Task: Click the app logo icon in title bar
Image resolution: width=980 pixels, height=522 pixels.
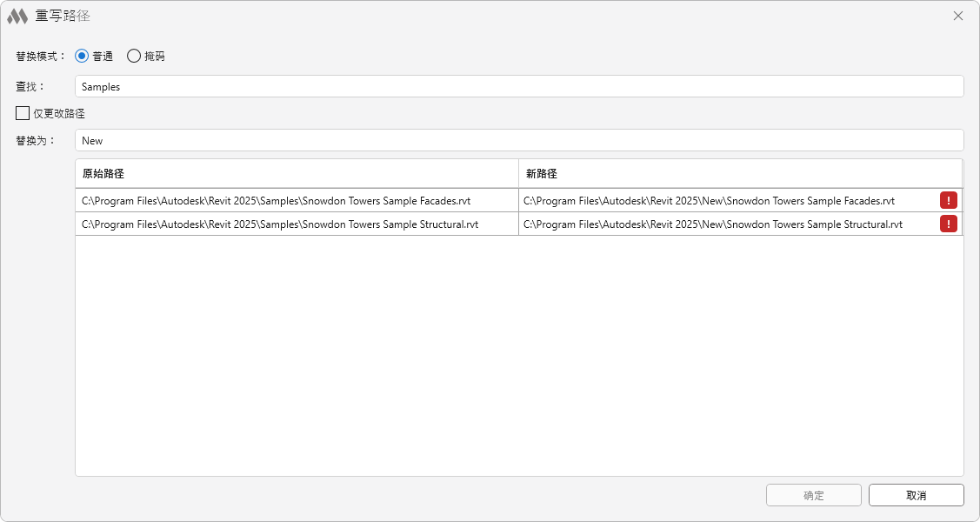Action: pyautogui.click(x=17, y=16)
